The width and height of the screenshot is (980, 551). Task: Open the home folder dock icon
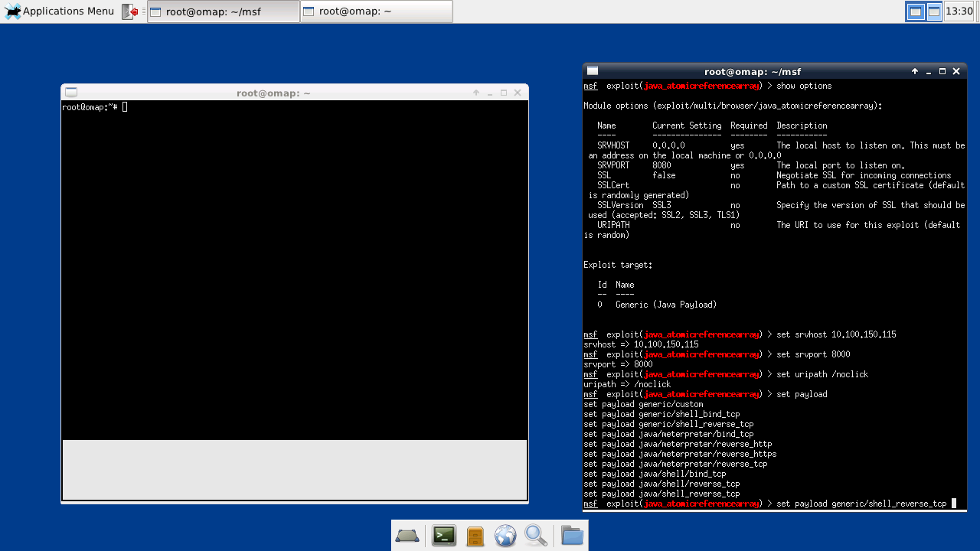[572, 536]
